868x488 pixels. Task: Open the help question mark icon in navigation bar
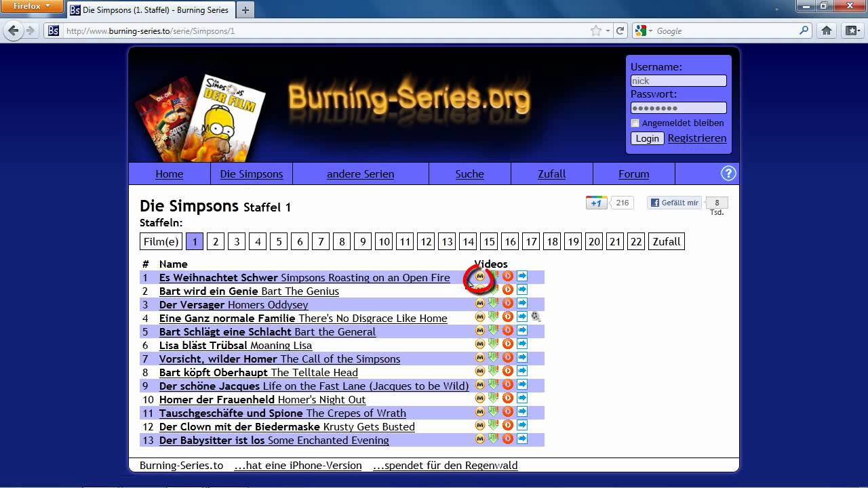[728, 174]
